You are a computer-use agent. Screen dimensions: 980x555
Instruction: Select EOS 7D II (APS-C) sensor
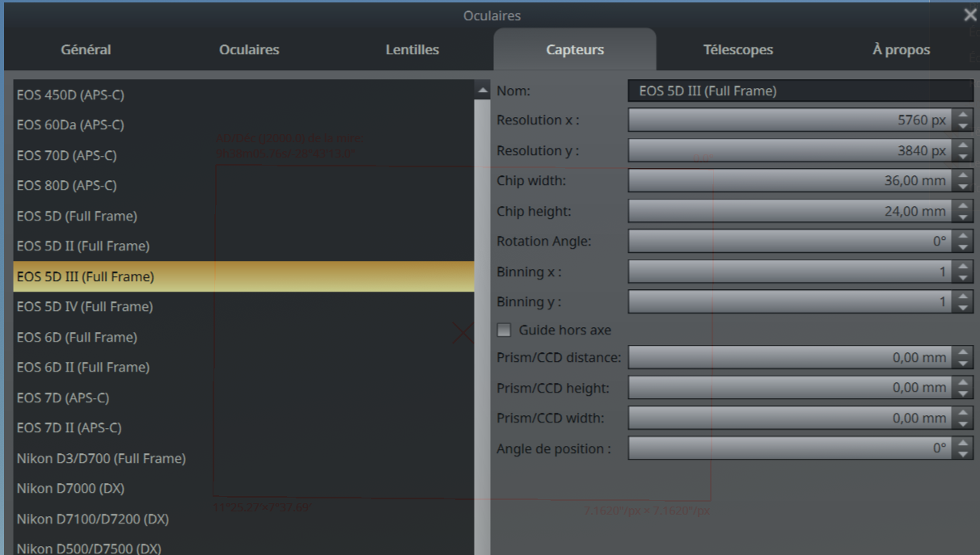coord(243,428)
